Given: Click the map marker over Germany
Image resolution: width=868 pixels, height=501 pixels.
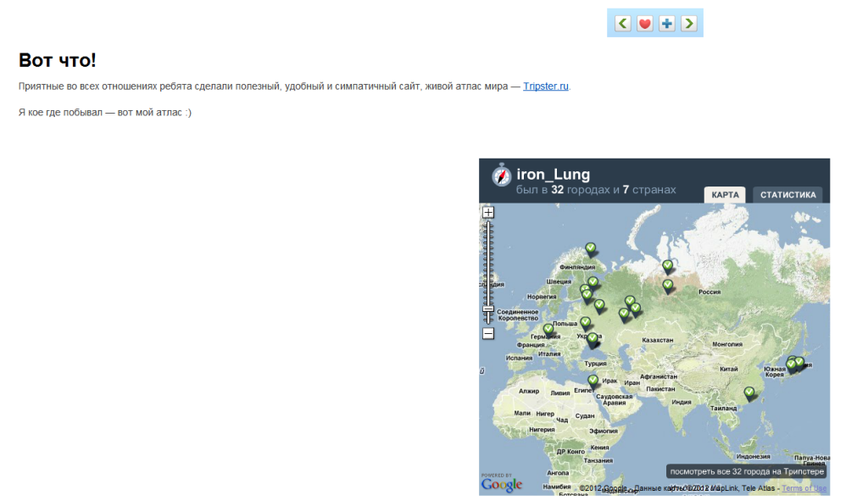Looking at the screenshot, I should point(548,329).
